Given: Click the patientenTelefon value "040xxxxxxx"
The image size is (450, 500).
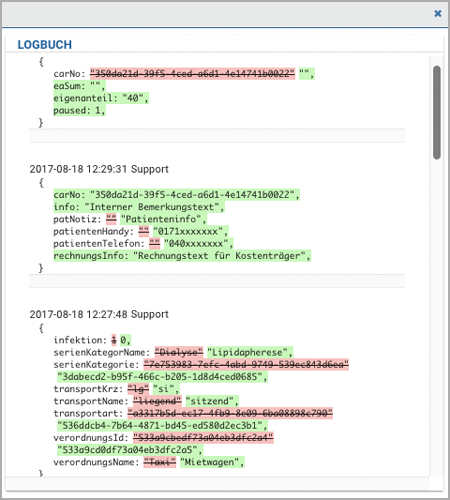Looking at the screenshot, I should (198, 244).
